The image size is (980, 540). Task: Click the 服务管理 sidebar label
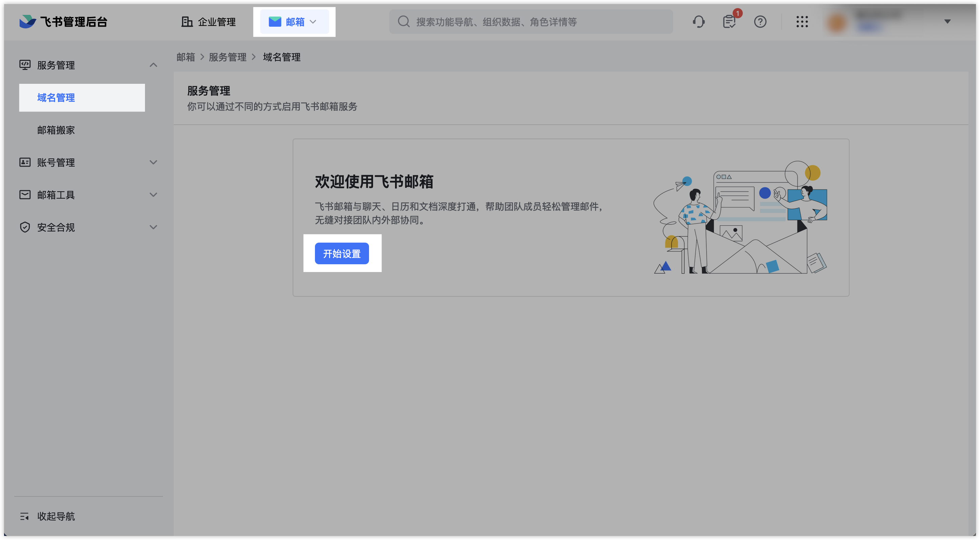[x=56, y=65]
